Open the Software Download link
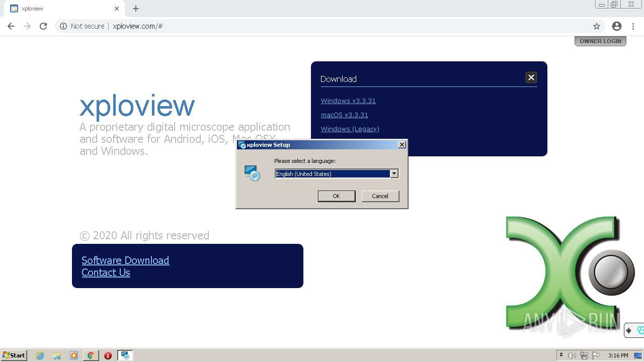 [125, 260]
